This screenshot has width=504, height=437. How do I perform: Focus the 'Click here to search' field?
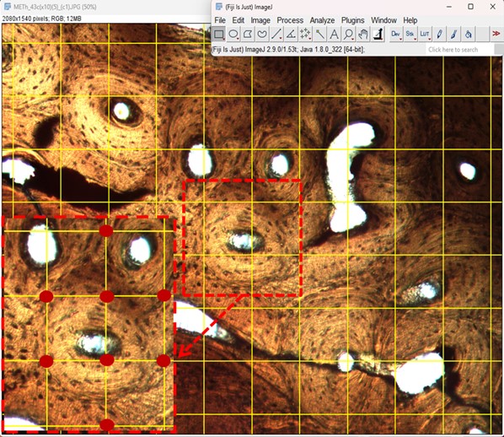tap(459, 50)
